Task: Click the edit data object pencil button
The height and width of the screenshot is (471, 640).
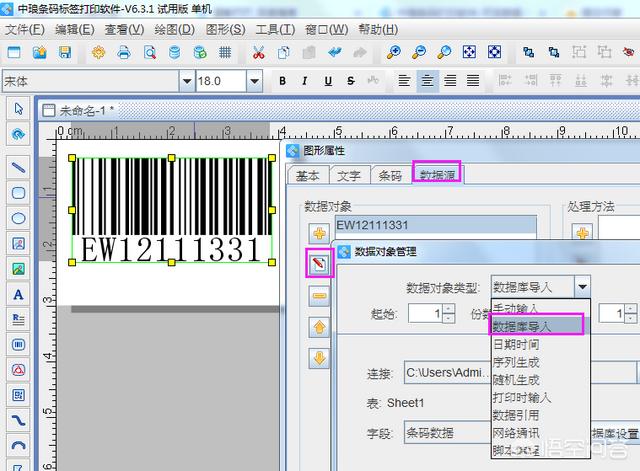Action: pyautogui.click(x=320, y=263)
